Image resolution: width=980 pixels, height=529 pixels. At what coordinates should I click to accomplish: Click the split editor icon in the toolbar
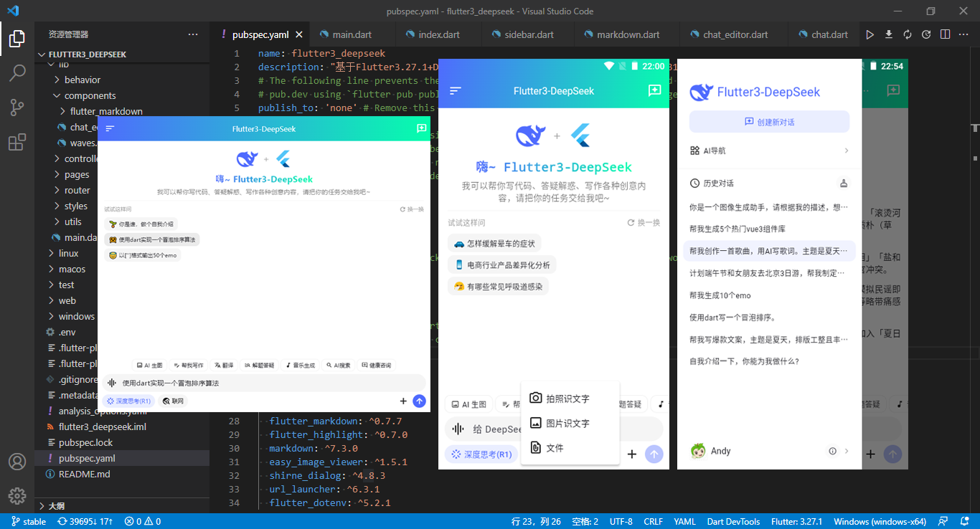point(945,34)
